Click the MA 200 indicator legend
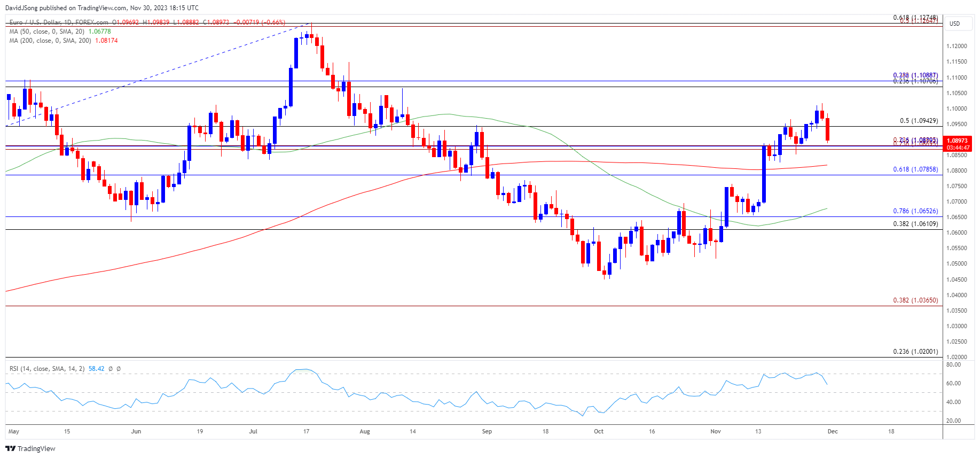This screenshot has height=458, width=980. tap(51, 41)
